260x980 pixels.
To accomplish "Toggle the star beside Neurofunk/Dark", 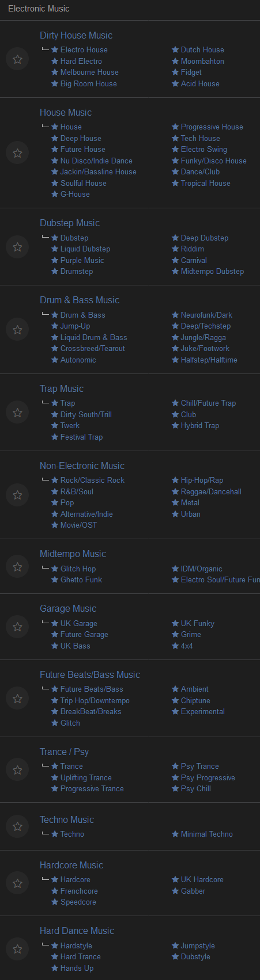I will click(175, 315).
